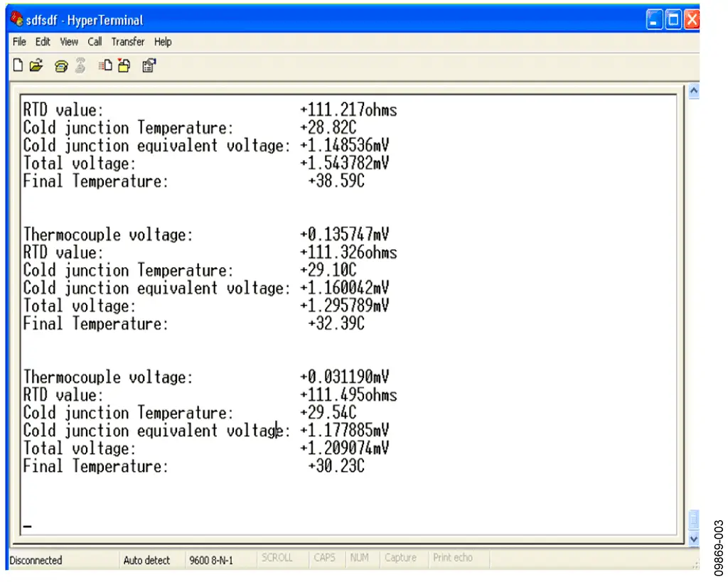Open the Call menu
The height and width of the screenshot is (582, 728).
(95, 42)
